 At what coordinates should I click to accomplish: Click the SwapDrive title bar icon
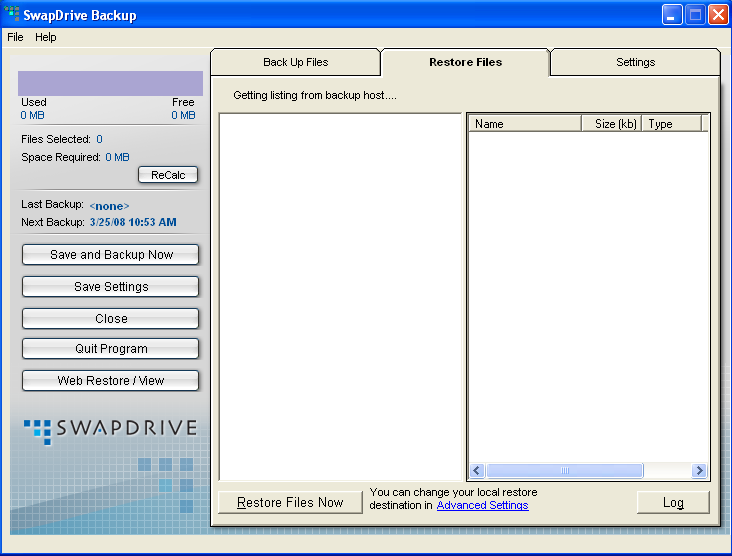[11, 14]
